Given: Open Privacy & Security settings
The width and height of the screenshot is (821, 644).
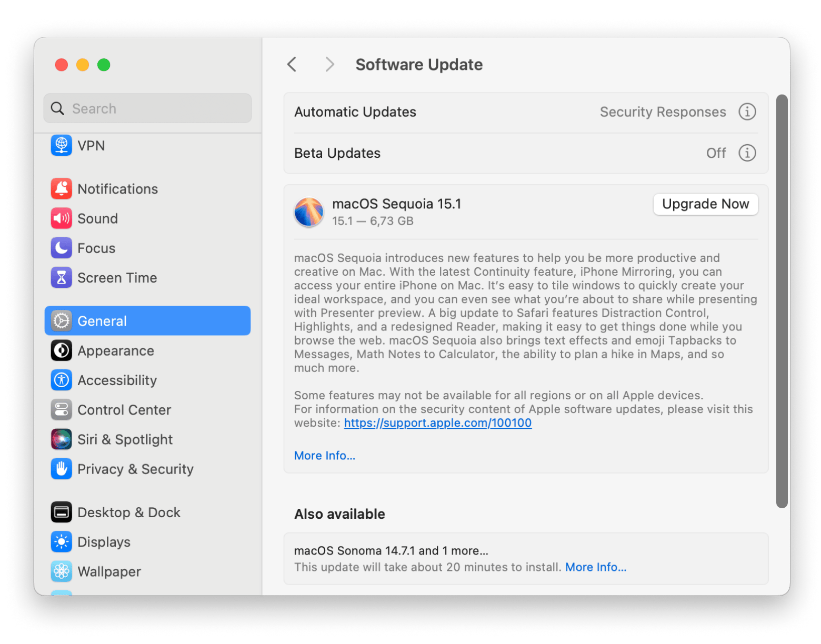Looking at the screenshot, I should [x=147, y=469].
